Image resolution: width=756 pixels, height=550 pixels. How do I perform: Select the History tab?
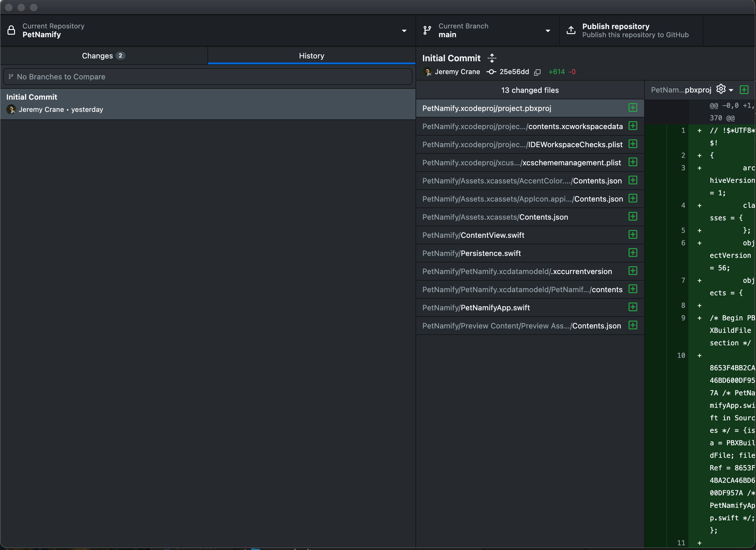pos(311,56)
